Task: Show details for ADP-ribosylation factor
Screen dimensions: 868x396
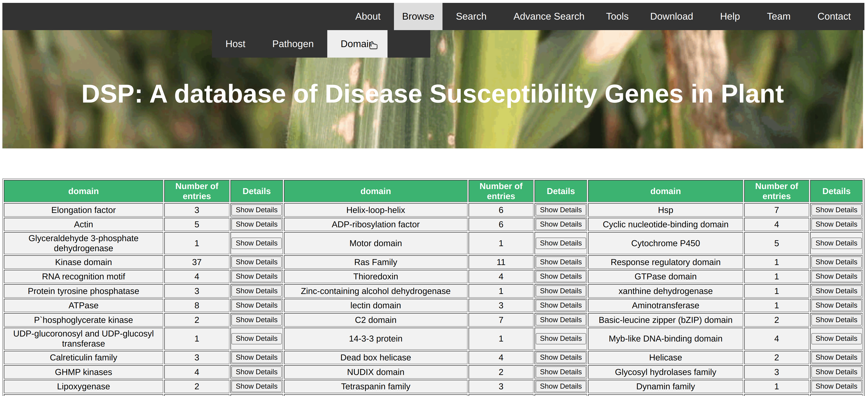Action: [x=561, y=224]
